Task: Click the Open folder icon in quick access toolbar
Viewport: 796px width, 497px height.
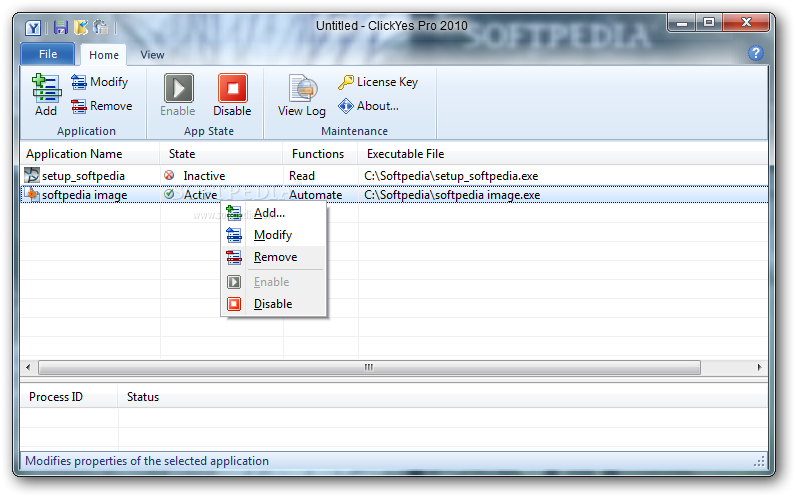Action: coord(81,27)
